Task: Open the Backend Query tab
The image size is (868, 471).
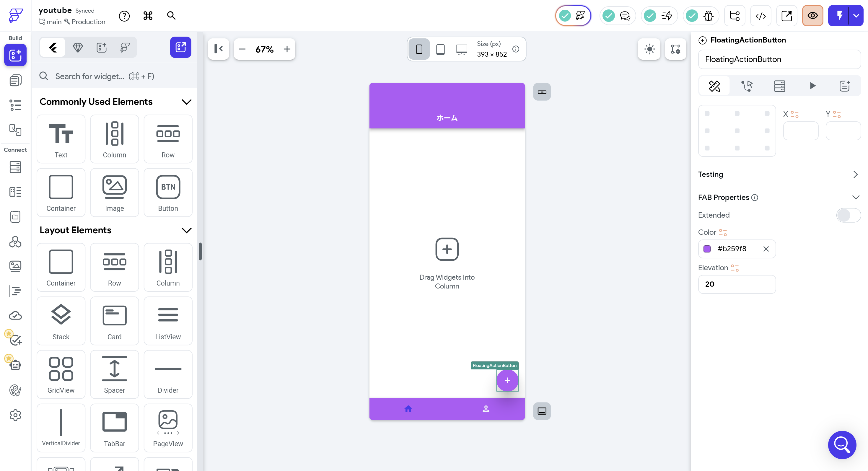Action: (x=779, y=86)
